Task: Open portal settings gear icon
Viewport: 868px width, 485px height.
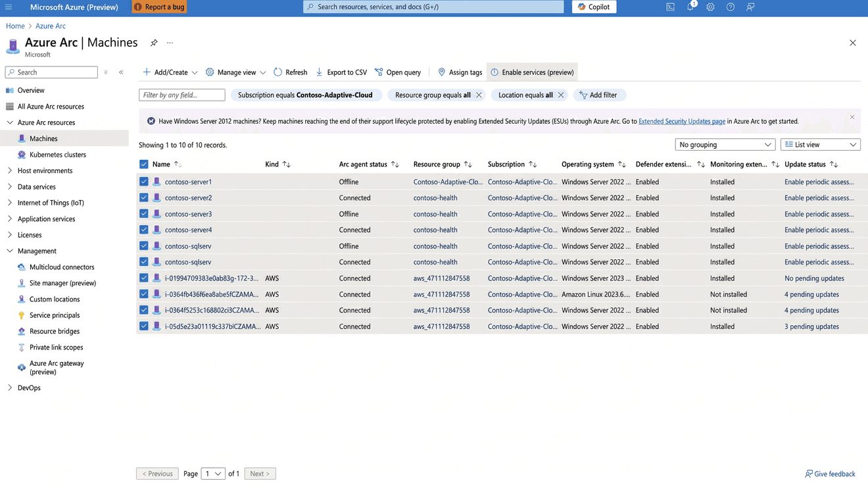Action: [710, 7]
